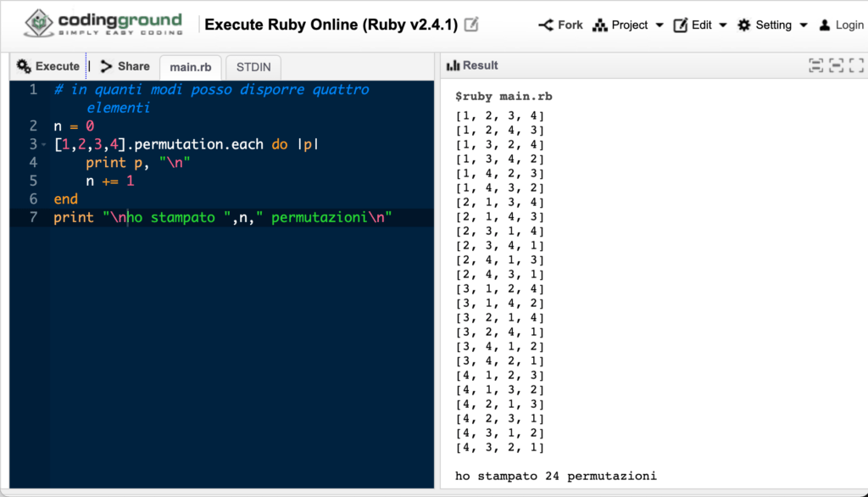The image size is (868, 497).
Task: Switch to the STDIN tab
Action: [x=253, y=67]
